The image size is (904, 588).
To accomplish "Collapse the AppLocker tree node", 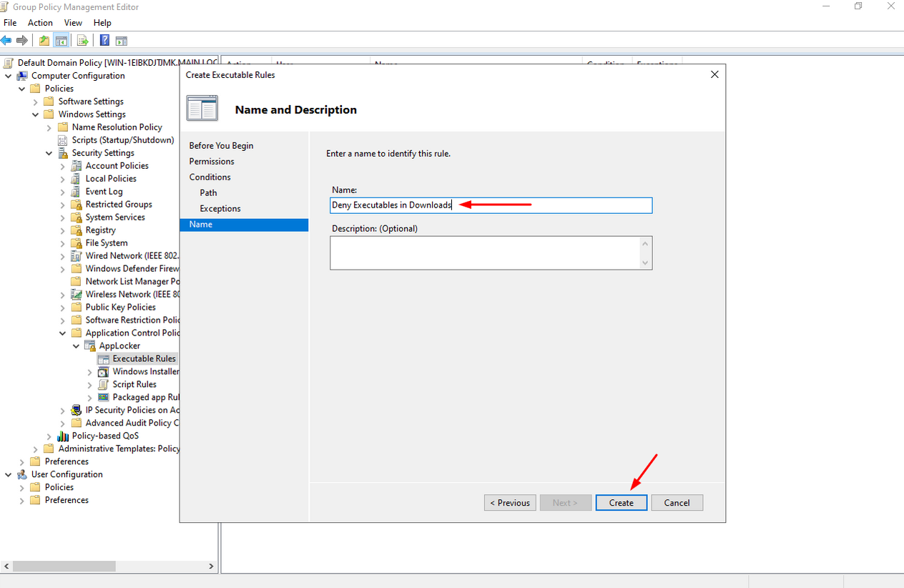I will click(77, 346).
